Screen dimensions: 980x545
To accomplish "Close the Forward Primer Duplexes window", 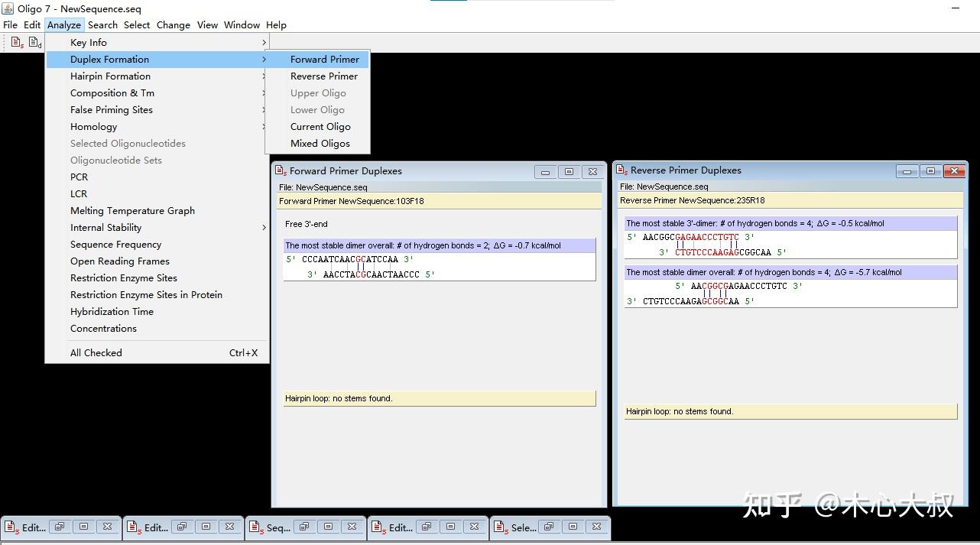I will [592, 172].
